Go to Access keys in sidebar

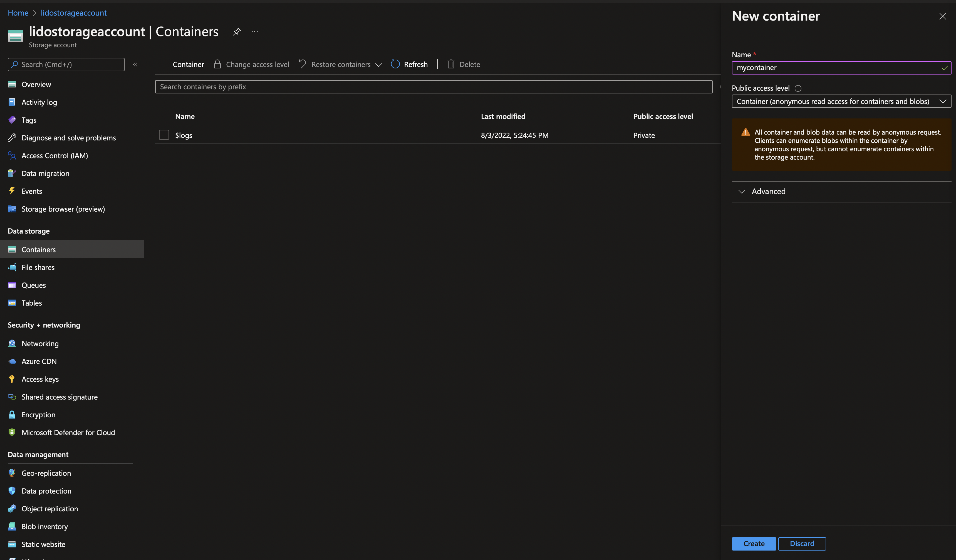[x=72, y=379]
